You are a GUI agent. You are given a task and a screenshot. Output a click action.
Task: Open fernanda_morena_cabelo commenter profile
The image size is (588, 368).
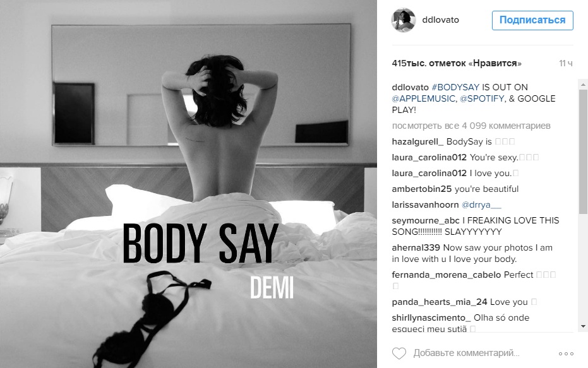click(447, 275)
